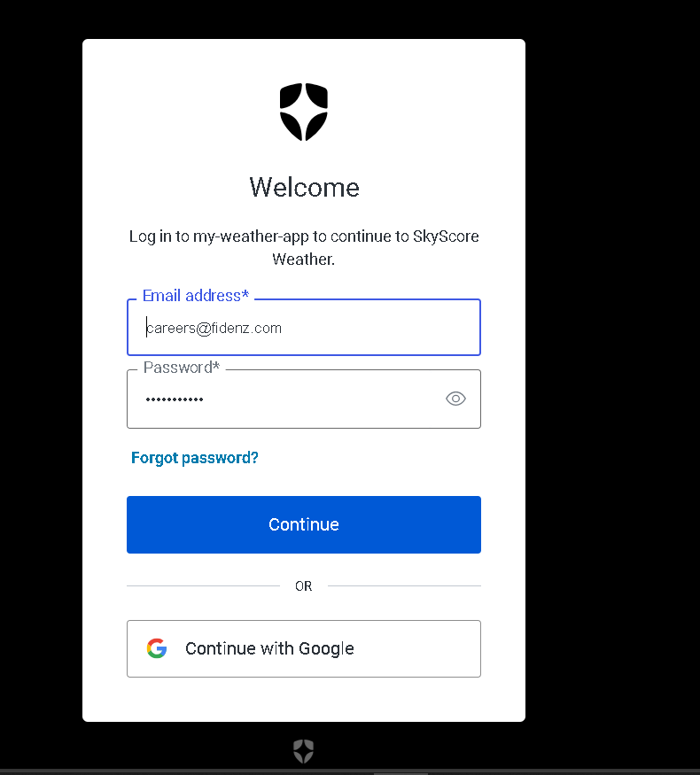This screenshot has width=700, height=775.
Task: Focus the Password input field
Action: coord(304,399)
